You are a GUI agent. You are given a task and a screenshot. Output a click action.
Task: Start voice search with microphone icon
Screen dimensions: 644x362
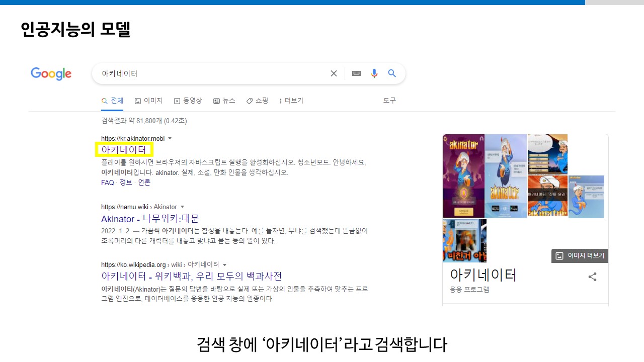click(374, 73)
